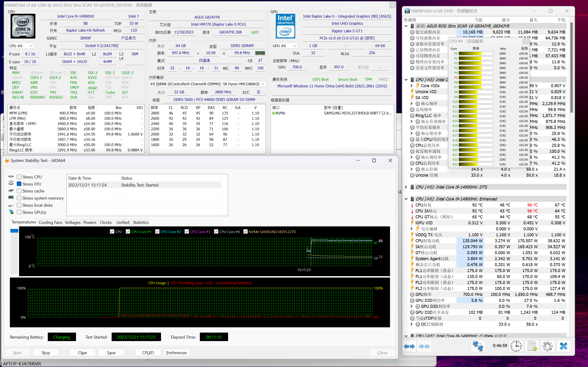Click the log file with plus icon
Viewport: 588px width, 367px height.
tap(532, 346)
